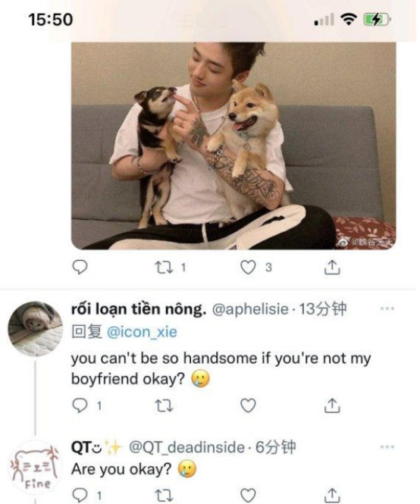Like the Are you okay comment
Viewport: 420px width, 504px height.
248,496
